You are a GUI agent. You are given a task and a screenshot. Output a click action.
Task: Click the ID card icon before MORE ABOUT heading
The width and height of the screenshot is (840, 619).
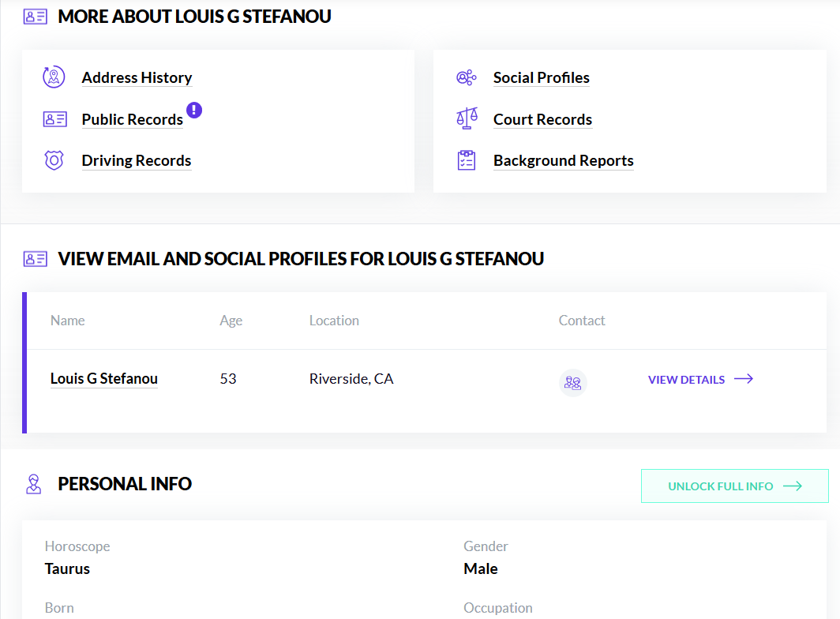pyautogui.click(x=35, y=15)
